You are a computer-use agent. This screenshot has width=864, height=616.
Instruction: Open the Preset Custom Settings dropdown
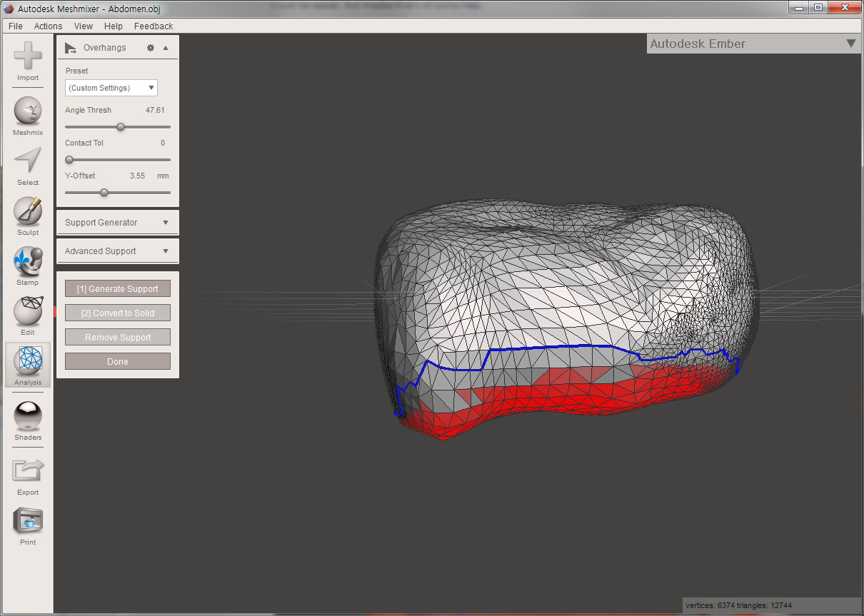click(111, 88)
